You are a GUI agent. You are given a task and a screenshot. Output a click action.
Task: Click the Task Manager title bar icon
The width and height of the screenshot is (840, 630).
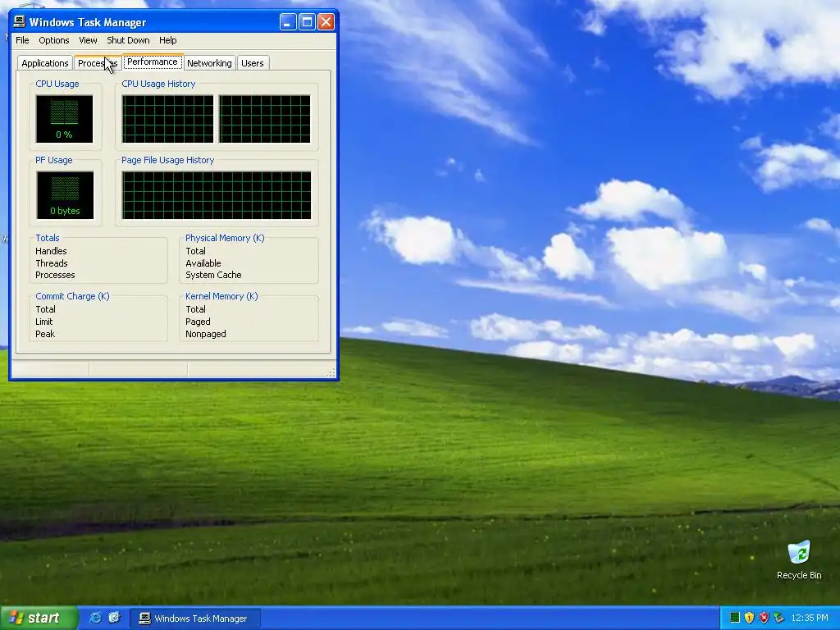(20, 21)
